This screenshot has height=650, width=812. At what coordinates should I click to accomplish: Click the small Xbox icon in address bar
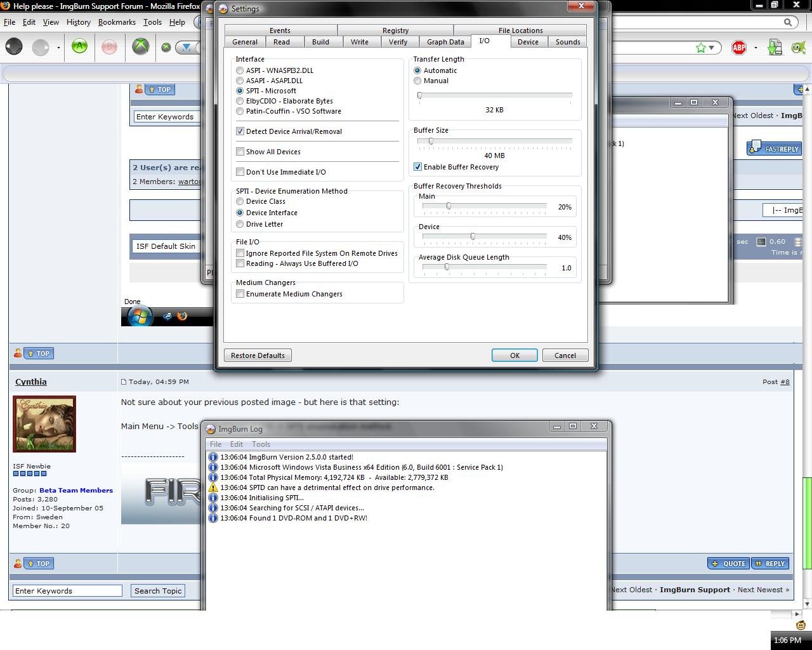click(x=166, y=47)
